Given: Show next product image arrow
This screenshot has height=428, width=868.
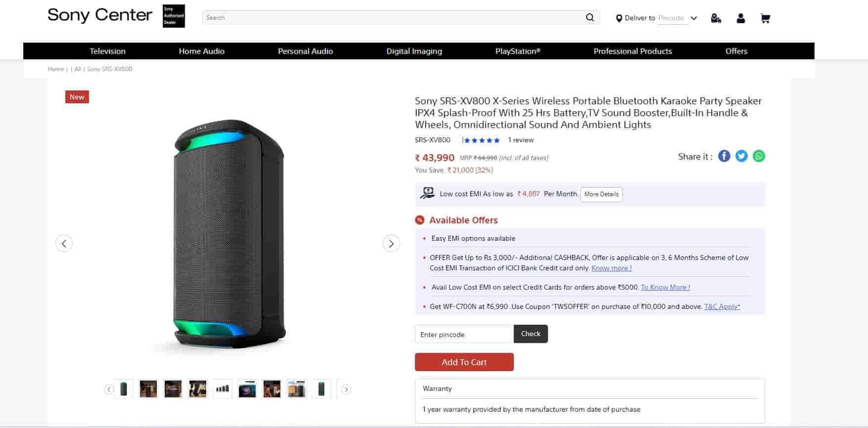Looking at the screenshot, I should (391, 243).
